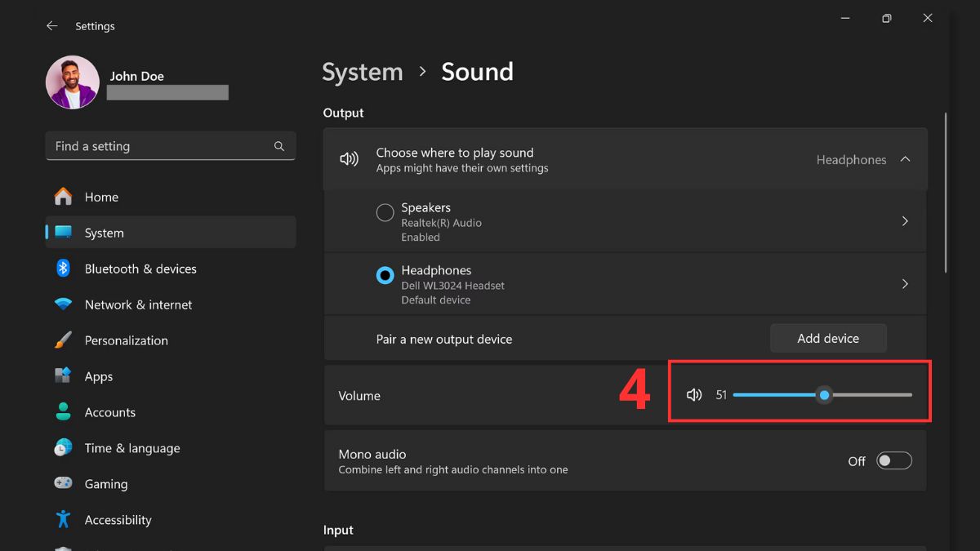Click the Personalization paintbrush icon
The height and width of the screenshot is (551, 980).
click(63, 340)
